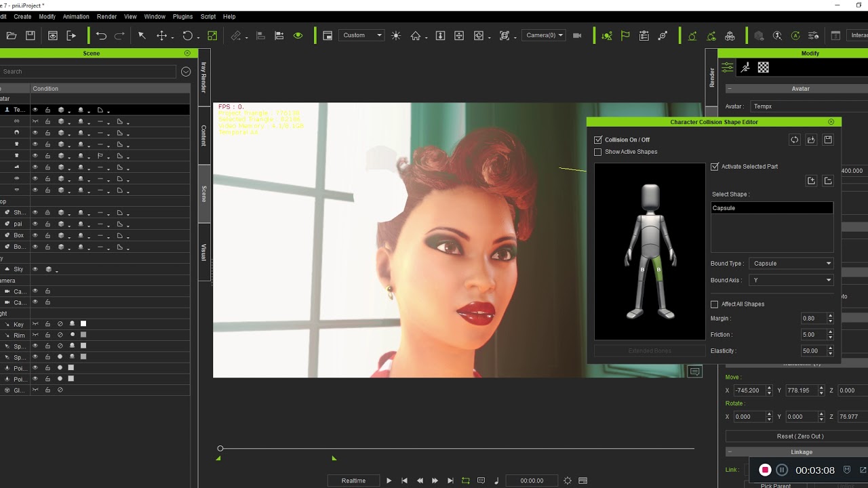Open the clipboard checklist icon in toolbar
868x488 pixels.
[644, 35]
